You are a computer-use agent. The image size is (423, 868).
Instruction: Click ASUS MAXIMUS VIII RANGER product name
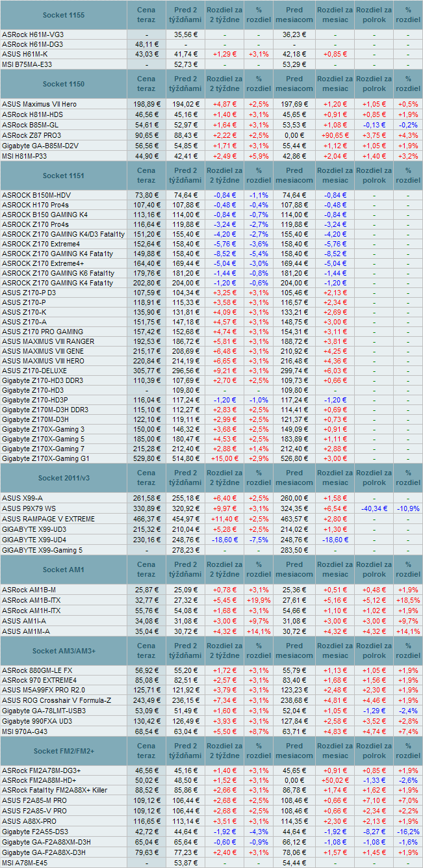coord(48,341)
